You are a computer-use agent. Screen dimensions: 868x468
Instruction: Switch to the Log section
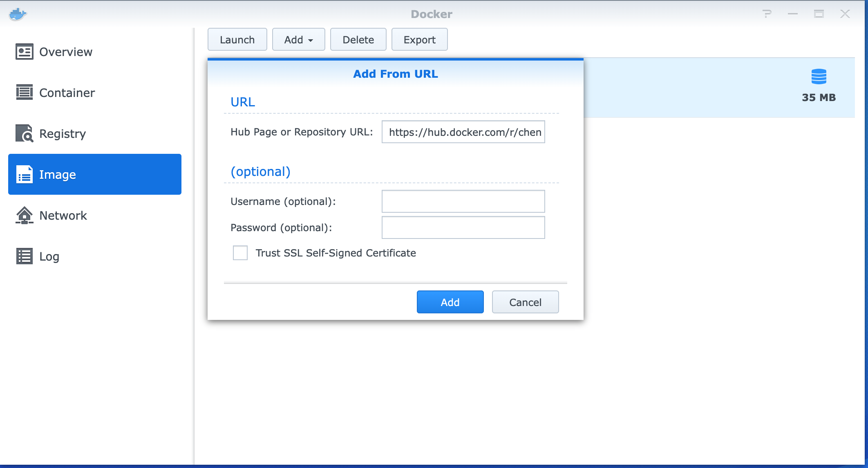click(x=49, y=256)
